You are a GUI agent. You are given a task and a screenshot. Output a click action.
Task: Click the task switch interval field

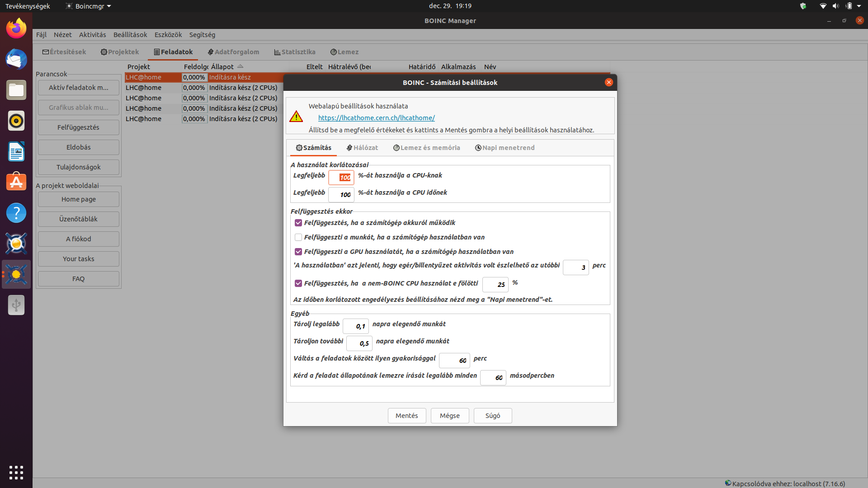[x=455, y=361]
